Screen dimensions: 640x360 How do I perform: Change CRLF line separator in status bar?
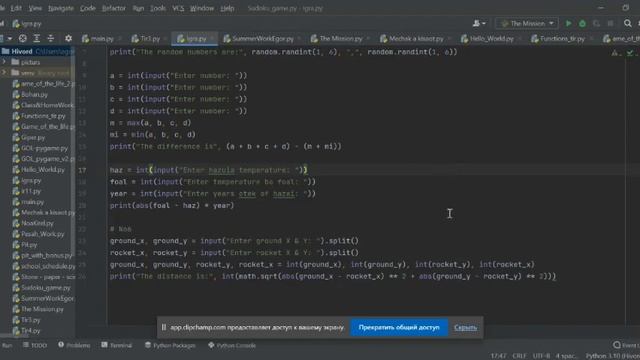(520, 356)
